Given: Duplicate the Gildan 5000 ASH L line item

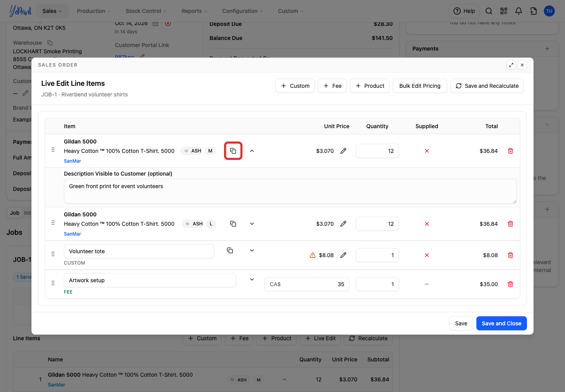Looking at the screenshot, I should (233, 224).
